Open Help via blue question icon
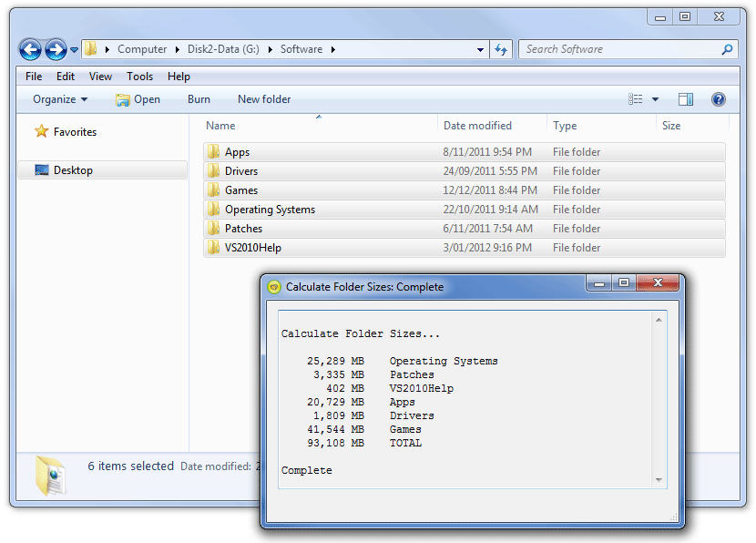Image resolution: width=756 pixels, height=543 pixels. pyautogui.click(x=719, y=99)
